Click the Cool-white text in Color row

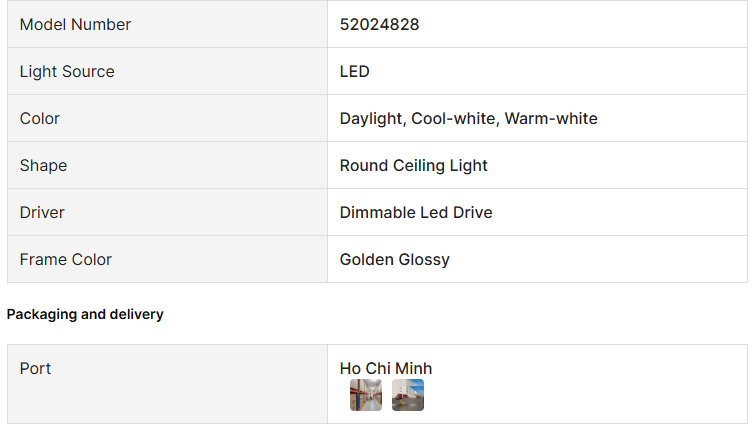(x=453, y=118)
